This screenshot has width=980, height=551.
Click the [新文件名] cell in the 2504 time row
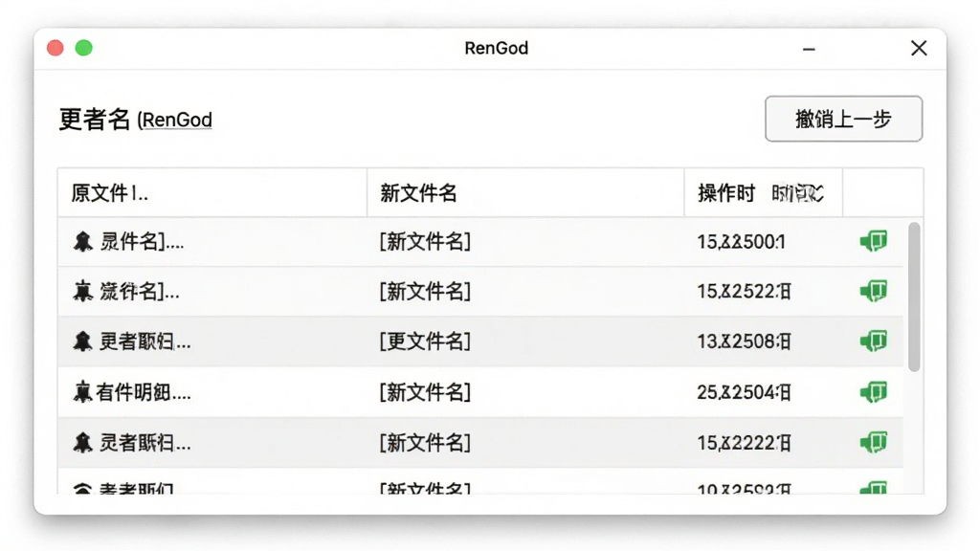tap(425, 392)
